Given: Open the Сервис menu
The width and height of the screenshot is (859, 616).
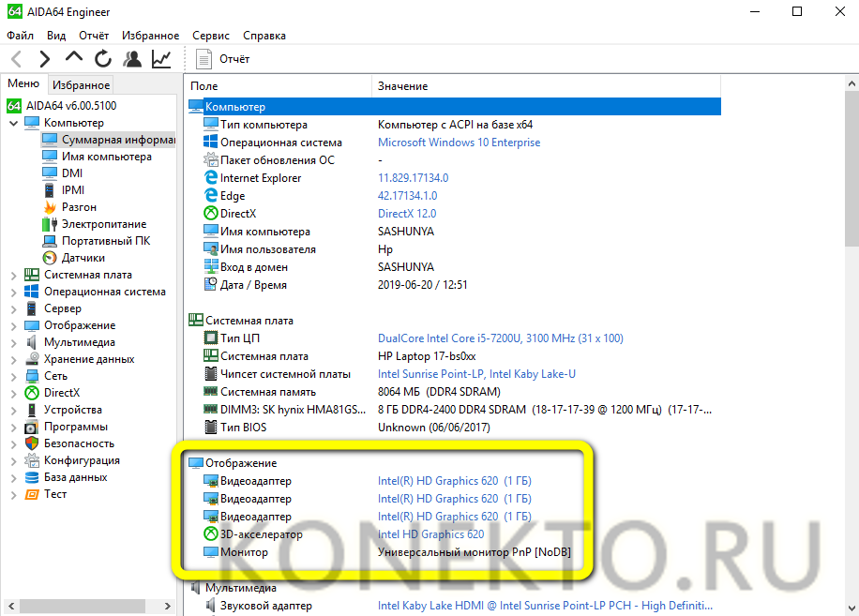Looking at the screenshot, I should (210, 36).
